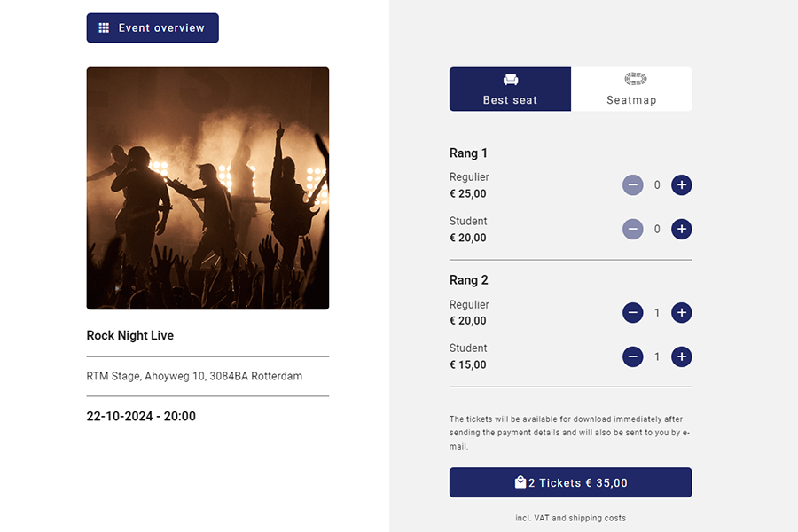798x532 pixels.
Task: Click the stadium icon above Seatmap
Action: coord(635,80)
